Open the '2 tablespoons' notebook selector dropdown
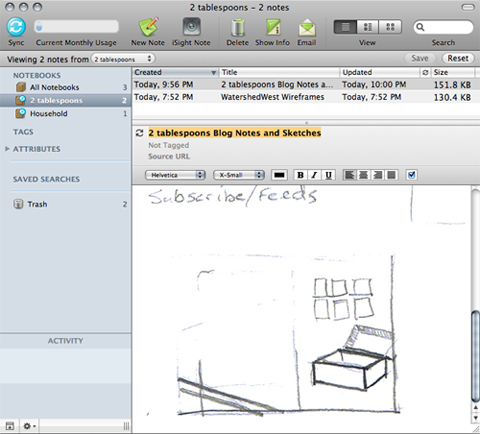The height and width of the screenshot is (434, 480). pyautogui.click(x=123, y=59)
